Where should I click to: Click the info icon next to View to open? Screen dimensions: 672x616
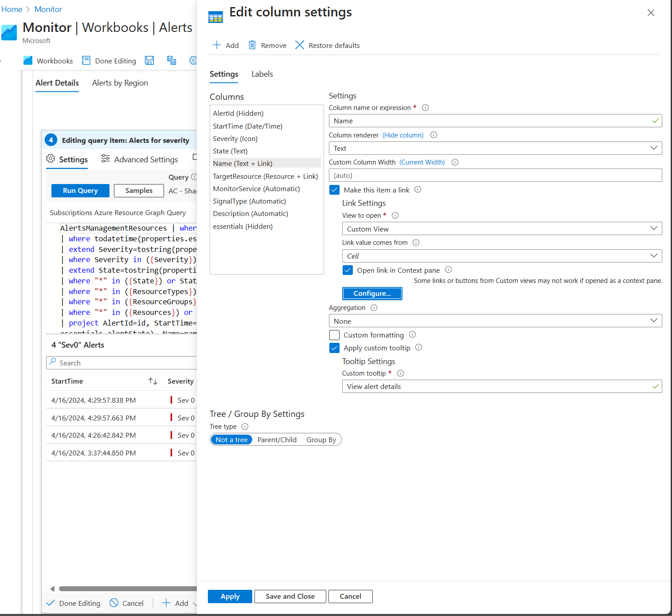pos(395,216)
